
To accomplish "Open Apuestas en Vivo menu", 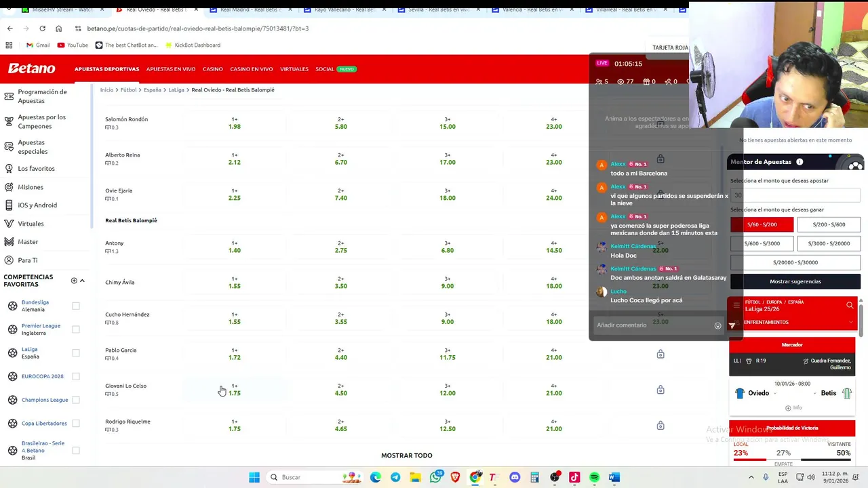I will coord(171,69).
